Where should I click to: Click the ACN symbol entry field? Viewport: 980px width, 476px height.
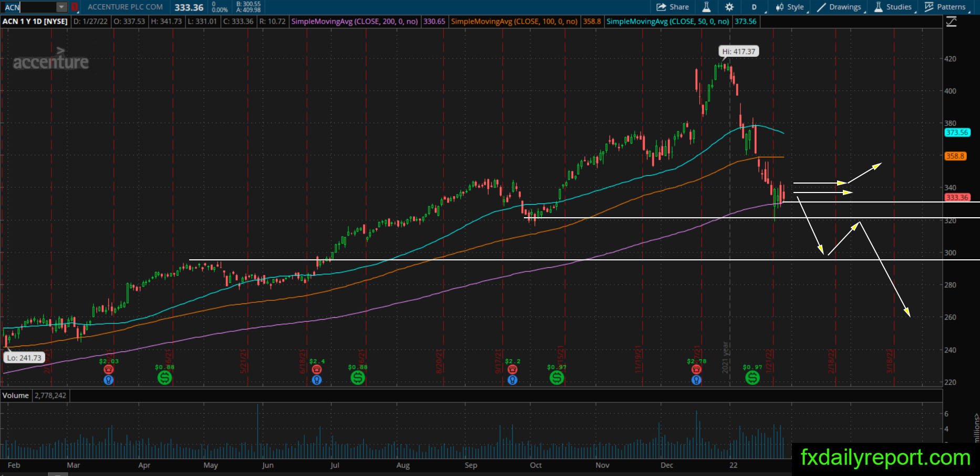pos(29,7)
